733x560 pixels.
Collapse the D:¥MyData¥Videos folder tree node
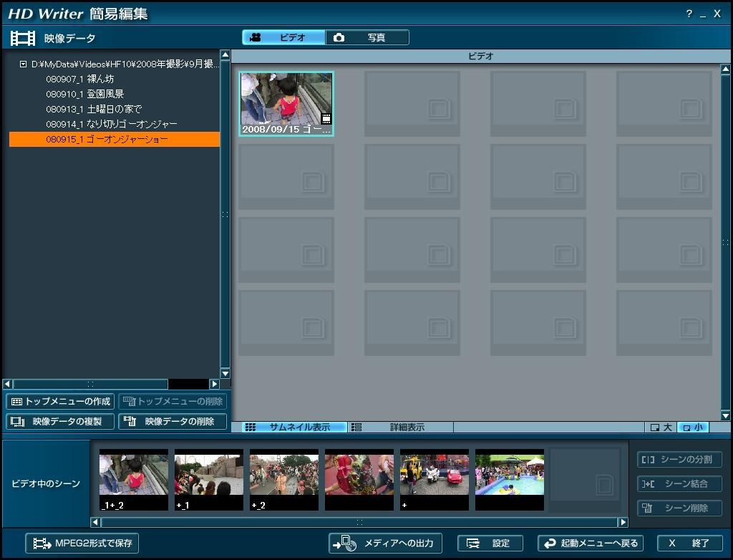23,64
